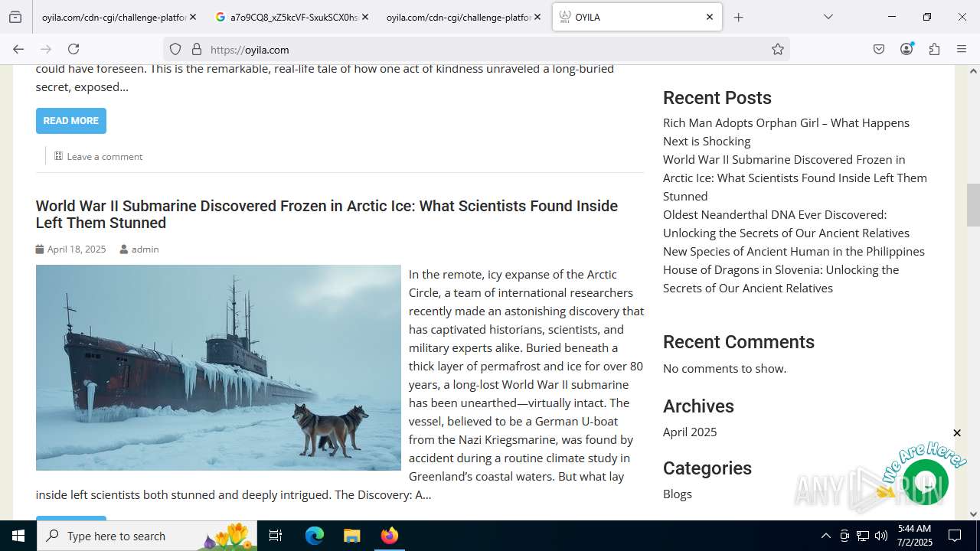Open New Species of Ancient Human post

coord(794,251)
